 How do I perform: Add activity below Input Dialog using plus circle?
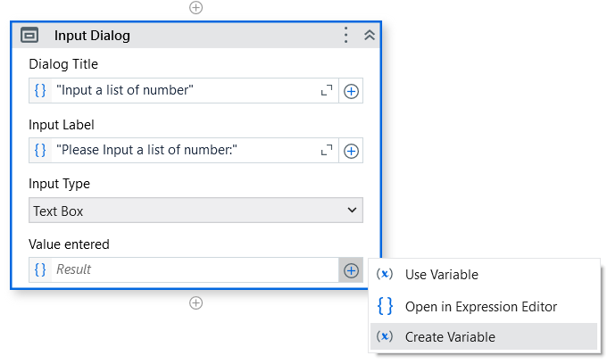point(195,302)
